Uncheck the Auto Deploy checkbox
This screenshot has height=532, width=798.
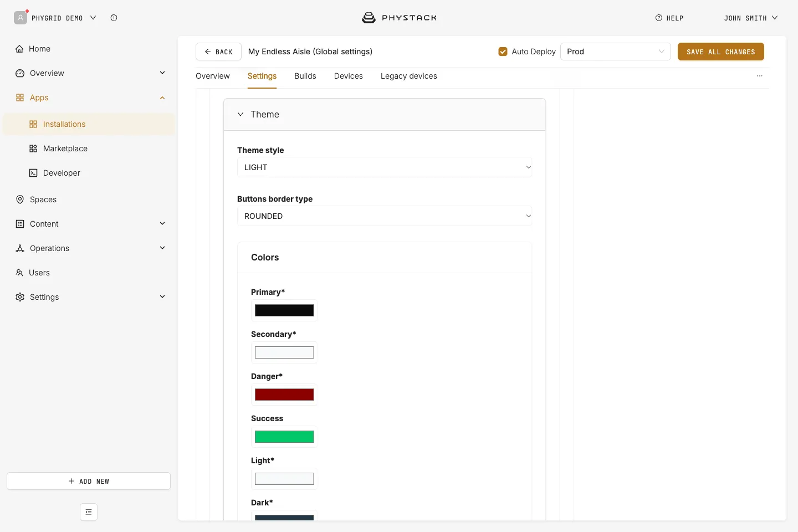(x=503, y=52)
